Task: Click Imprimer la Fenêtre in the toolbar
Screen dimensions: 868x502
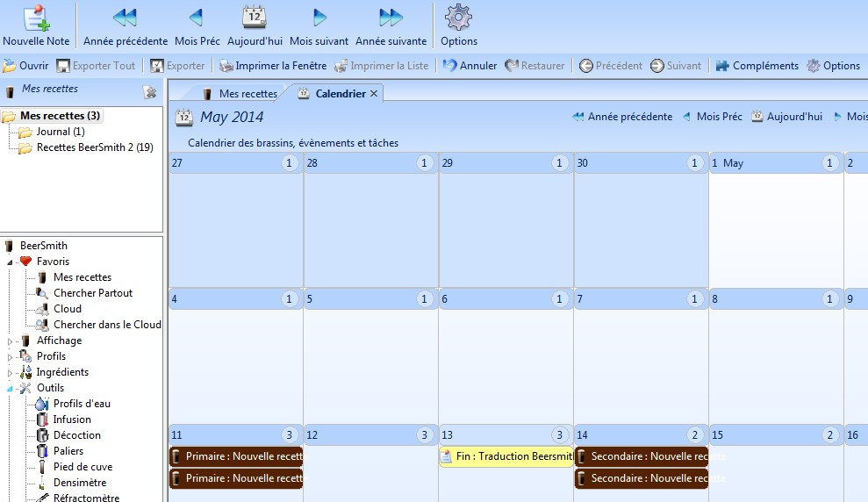Action: (272, 66)
